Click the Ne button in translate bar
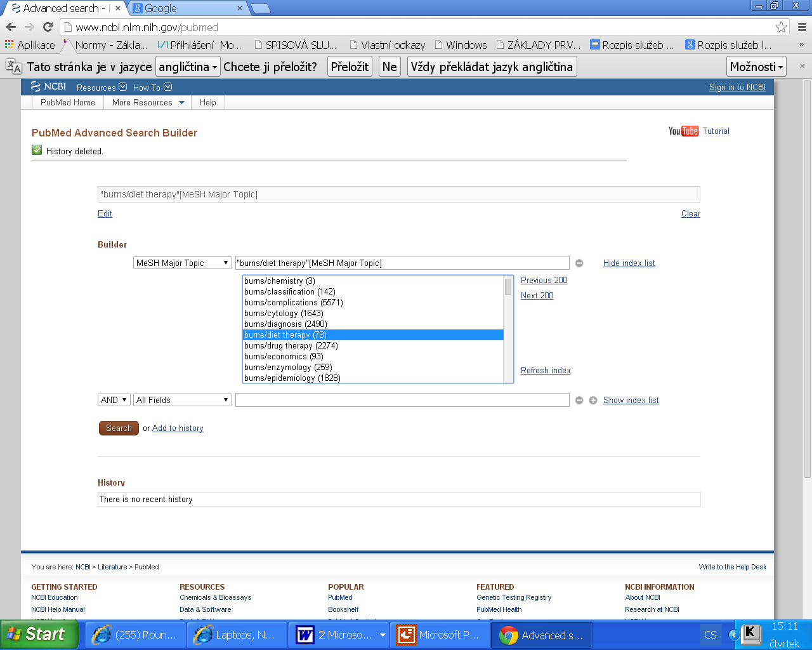812x650 pixels. [390, 67]
